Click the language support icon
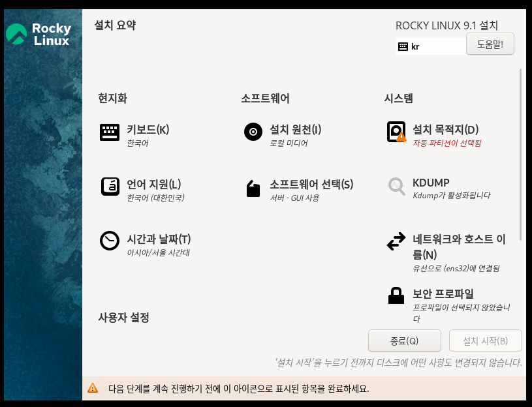Viewport: 532px width, 407px height. [x=110, y=187]
